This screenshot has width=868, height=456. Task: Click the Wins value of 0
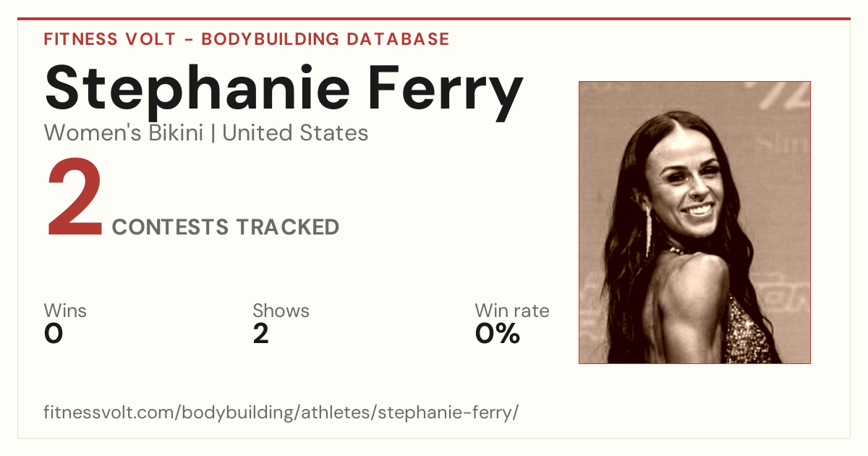(54, 334)
